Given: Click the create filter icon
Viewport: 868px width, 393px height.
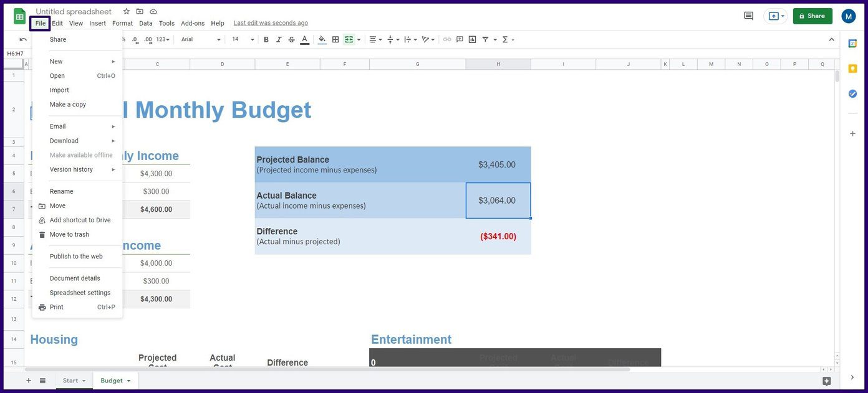Looking at the screenshot, I should point(485,39).
